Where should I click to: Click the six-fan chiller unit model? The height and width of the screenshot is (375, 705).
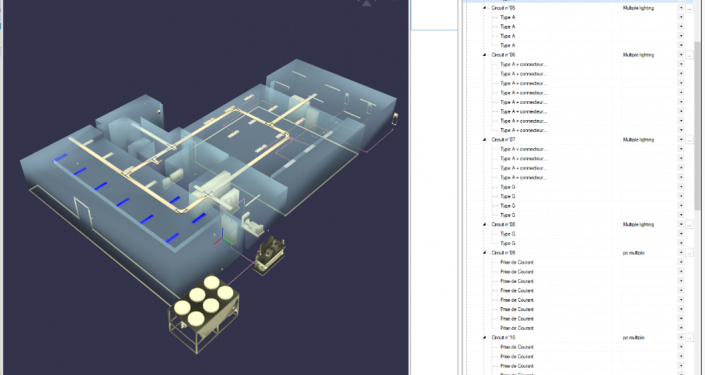click(203, 313)
